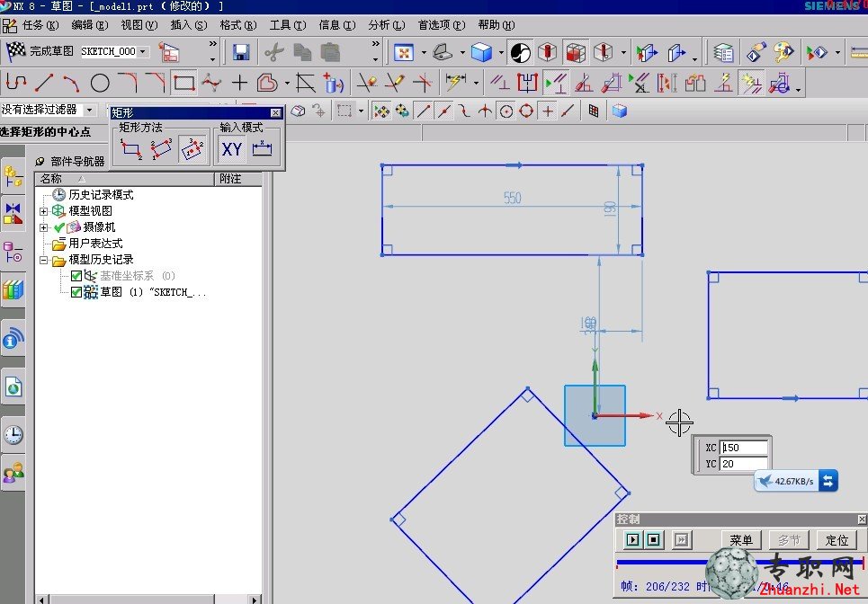The height and width of the screenshot is (604, 868).
Task: Click the Quick Extend tool
Action: coord(395,83)
